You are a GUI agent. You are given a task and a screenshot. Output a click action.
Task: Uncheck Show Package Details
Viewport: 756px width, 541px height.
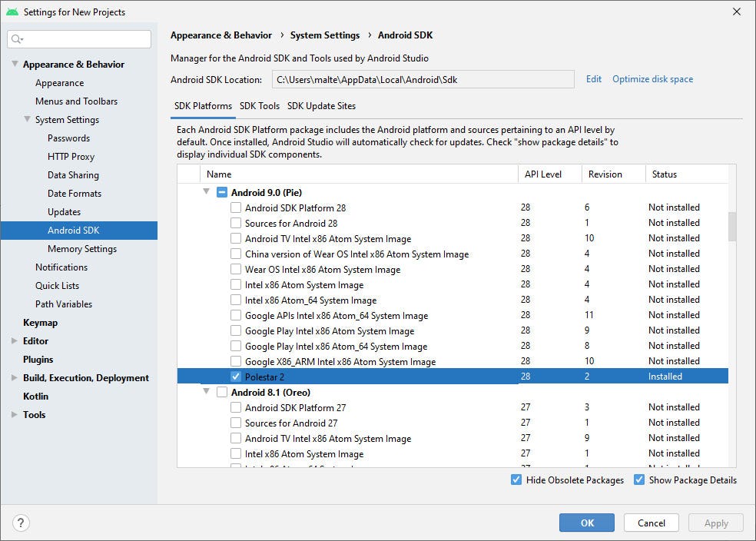639,480
